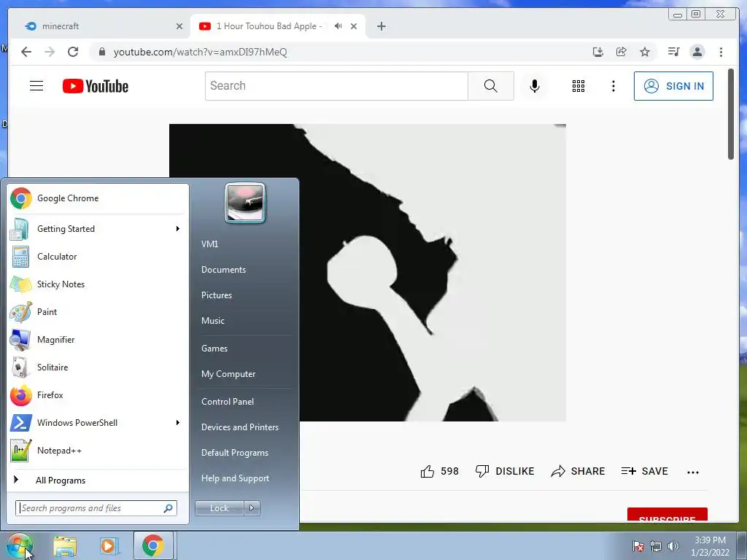Close the Bad Apple YouTube tab
This screenshot has height=560, width=747.
click(x=354, y=26)
